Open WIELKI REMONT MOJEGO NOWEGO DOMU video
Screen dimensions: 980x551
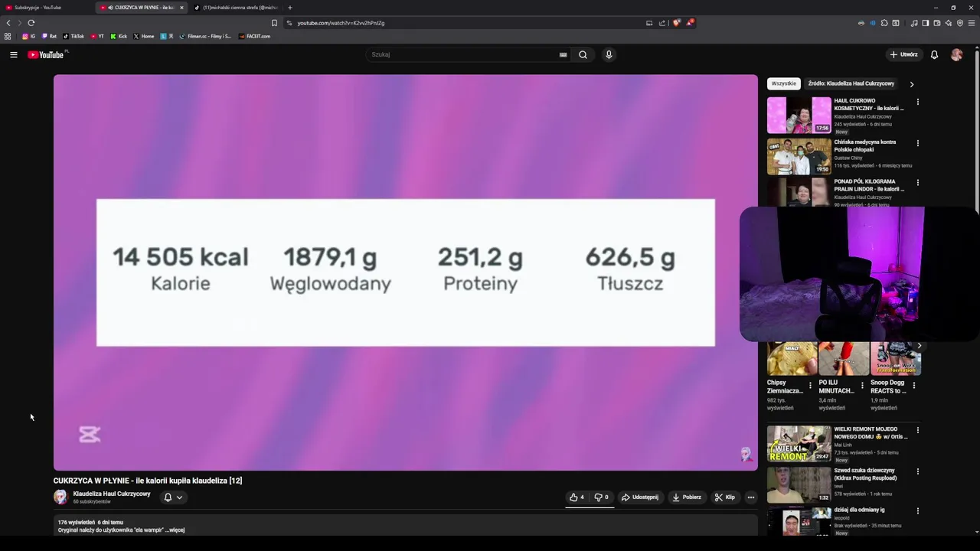tap(799, 443)
